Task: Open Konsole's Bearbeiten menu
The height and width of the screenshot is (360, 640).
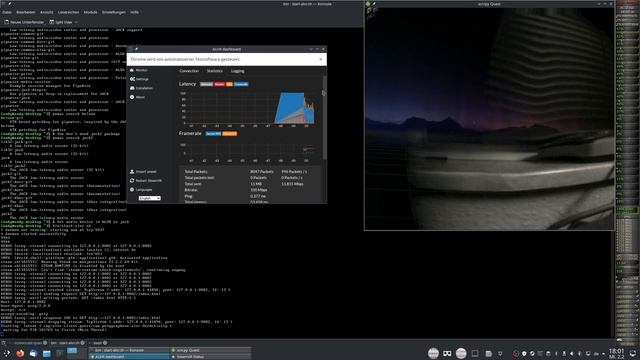Action: point(26,12)
